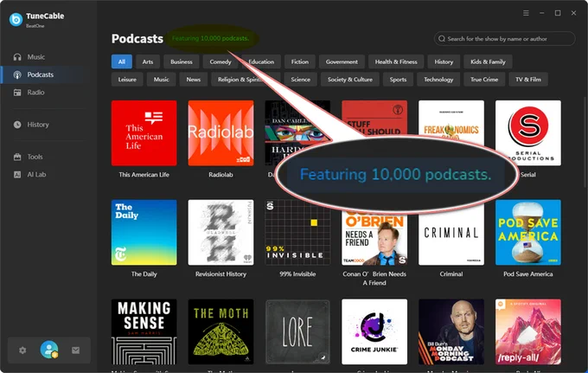Open the reply-all podcast cover
Image resolution: width=588 pixels, height=373 pixels.
pos(528,331)
